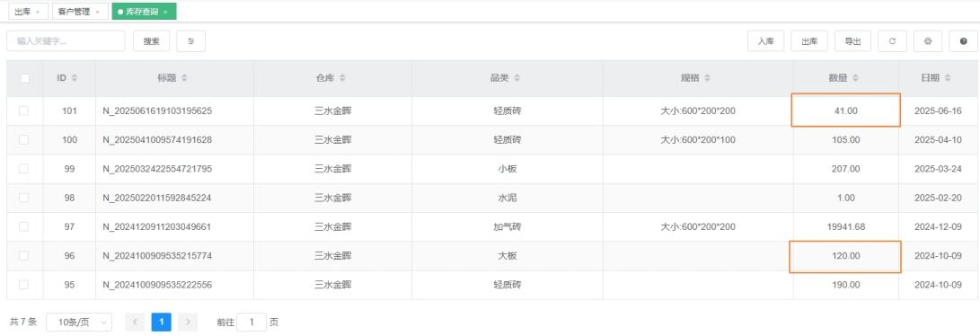Click the 导出 export button

(852, 41)
